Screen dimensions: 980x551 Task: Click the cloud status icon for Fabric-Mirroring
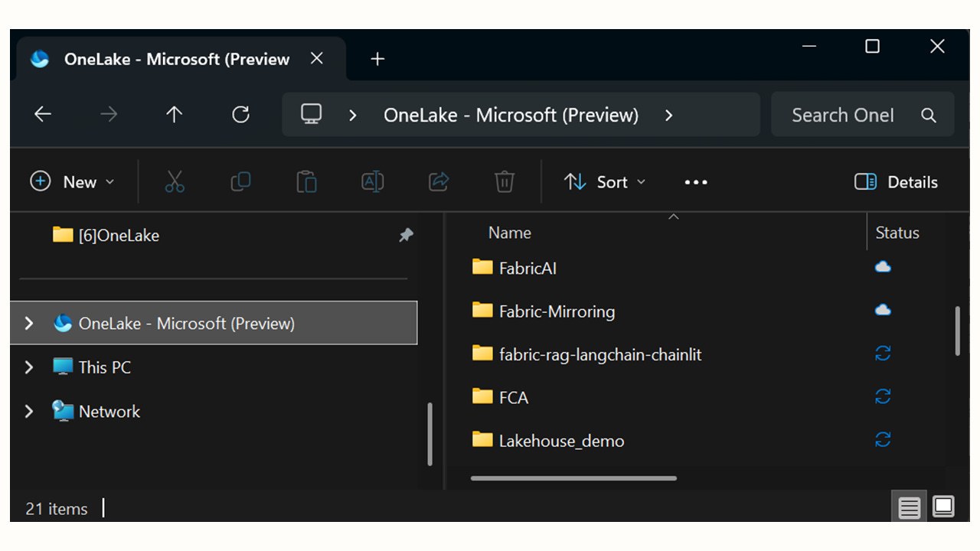pyautogui.click(x=883, y=310)
